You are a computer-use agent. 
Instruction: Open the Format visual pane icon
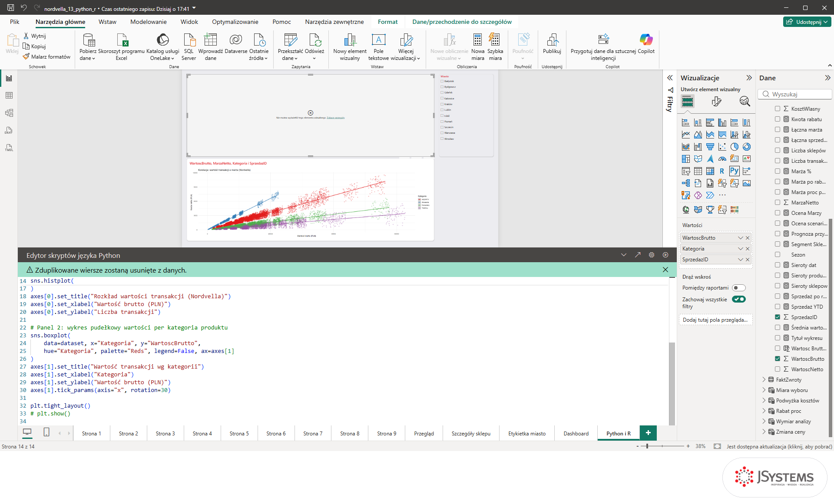(716, 102)
